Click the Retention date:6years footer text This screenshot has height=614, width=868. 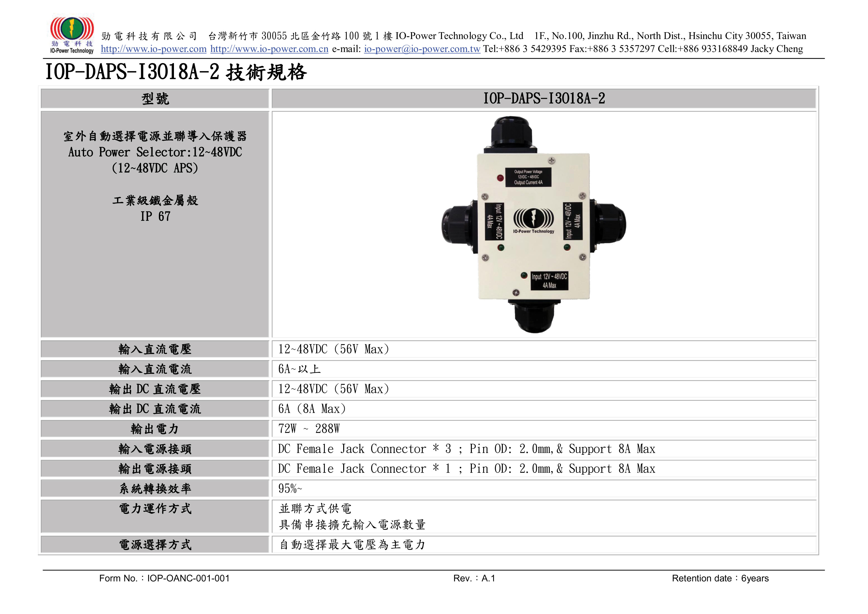[x=720, y=578]
